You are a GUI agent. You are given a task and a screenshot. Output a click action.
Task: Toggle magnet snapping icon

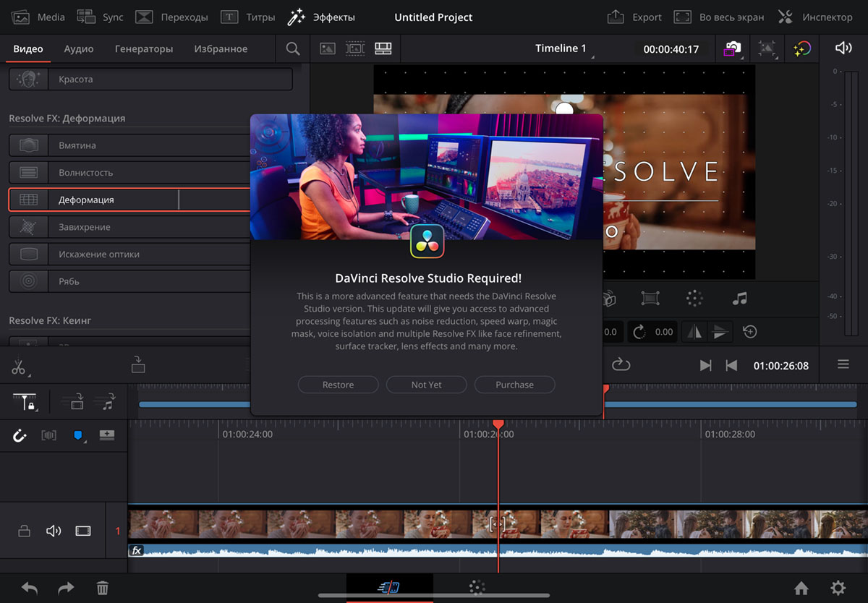pos(20,435)
